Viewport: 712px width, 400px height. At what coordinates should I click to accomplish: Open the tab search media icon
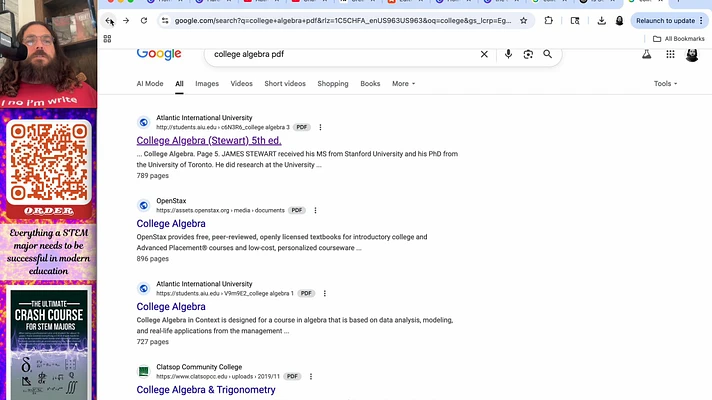click(x=575, y=20)
